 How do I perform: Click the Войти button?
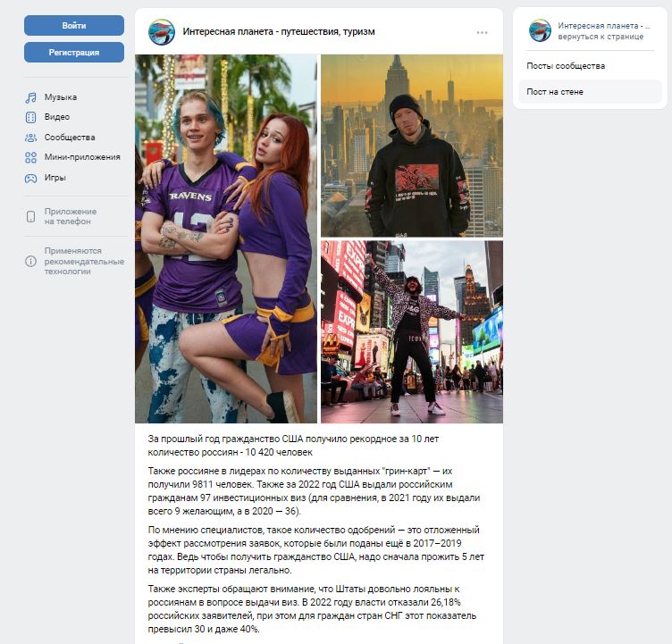pyautogui.click(x=74, y=25)
